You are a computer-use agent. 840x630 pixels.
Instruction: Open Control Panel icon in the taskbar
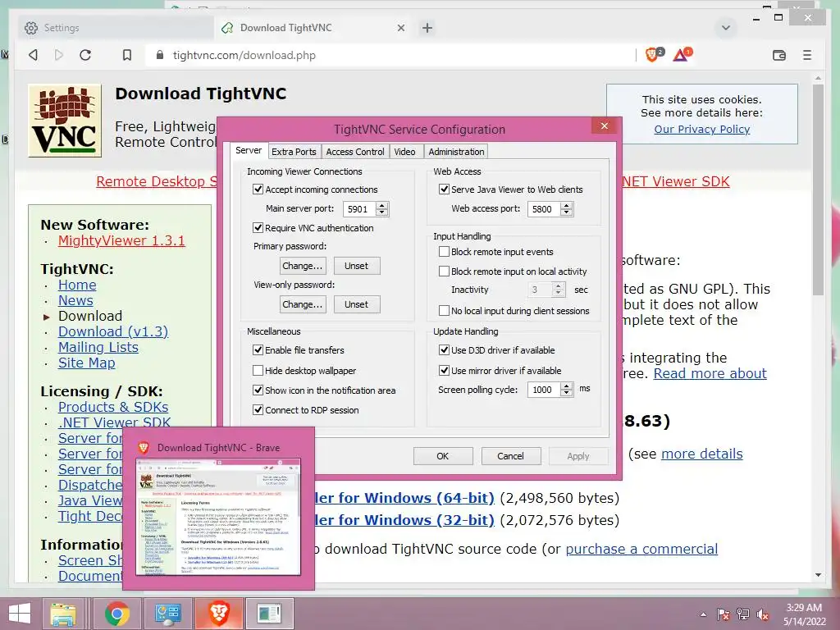pos(167,614)
